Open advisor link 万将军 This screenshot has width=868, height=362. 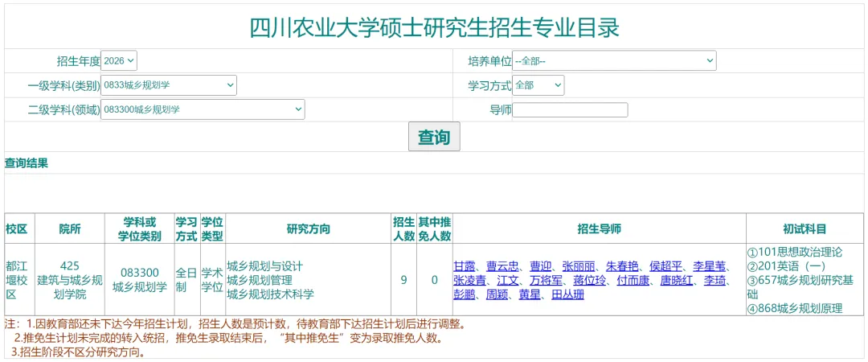tap(546, 280)
